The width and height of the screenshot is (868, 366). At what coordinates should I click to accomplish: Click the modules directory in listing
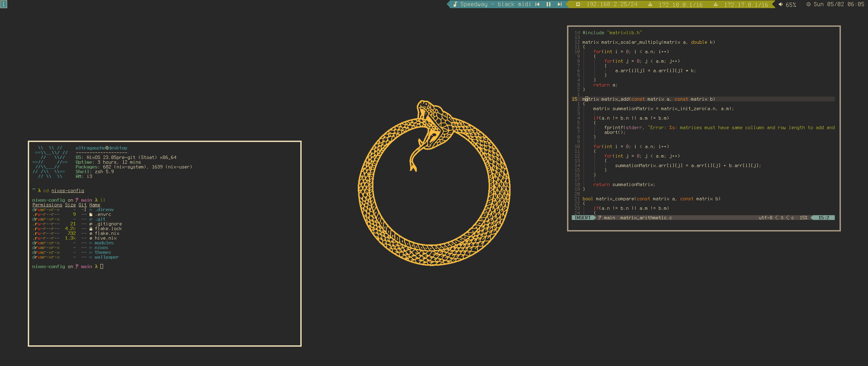coord(104,243)
